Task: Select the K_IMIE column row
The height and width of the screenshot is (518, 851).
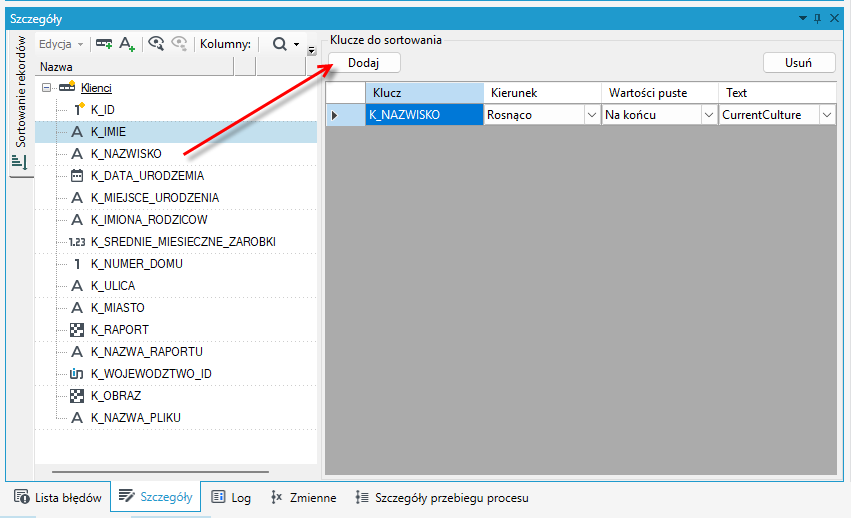Action: tap(176, 131)
